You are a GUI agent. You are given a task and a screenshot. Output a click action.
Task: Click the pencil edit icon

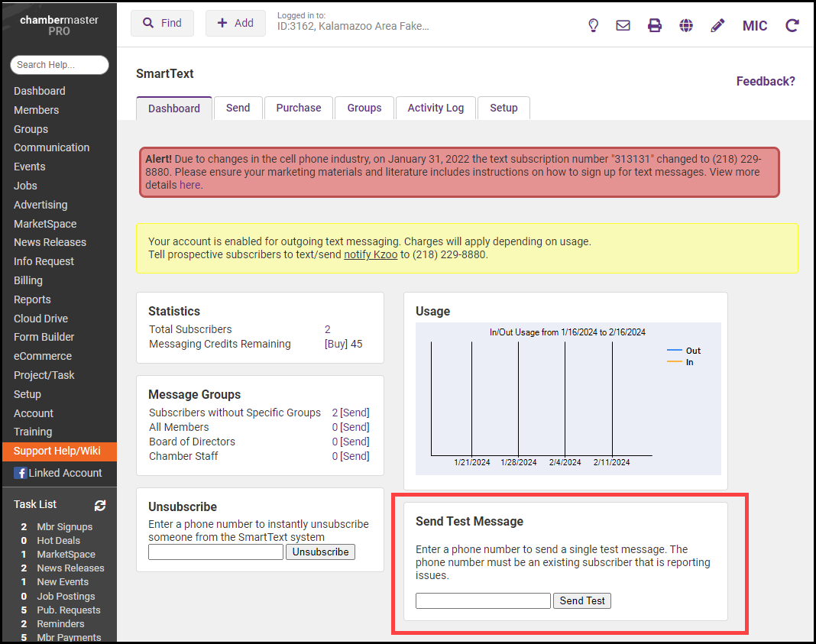pyautogui.click(x=717, y=25)
